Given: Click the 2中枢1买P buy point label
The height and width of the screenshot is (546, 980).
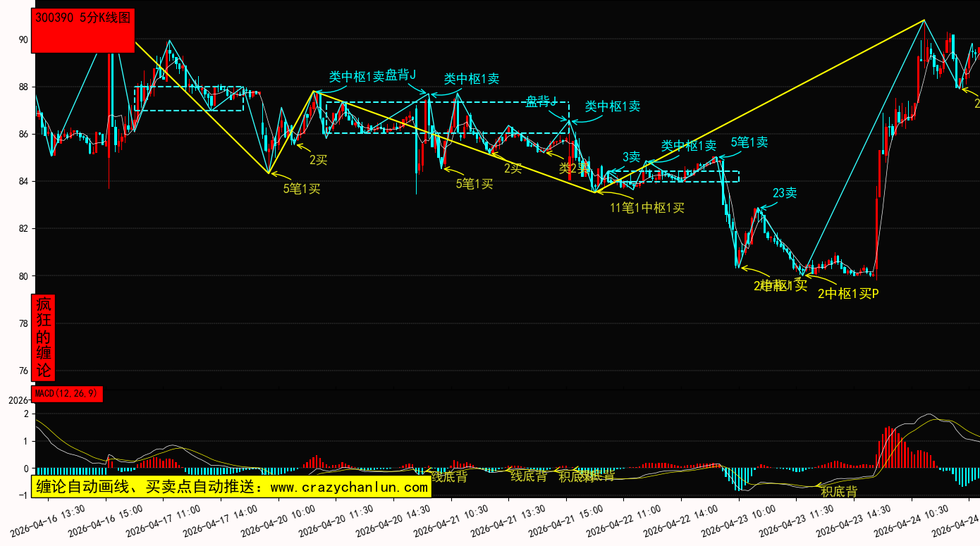Looking at the screenshot, I should (x=847, y=294).
